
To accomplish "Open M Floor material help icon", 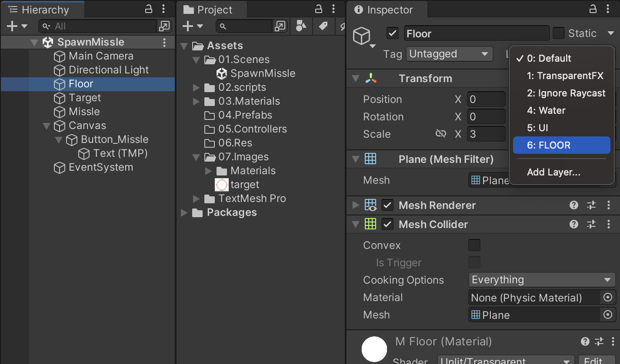I will (585, 341).
